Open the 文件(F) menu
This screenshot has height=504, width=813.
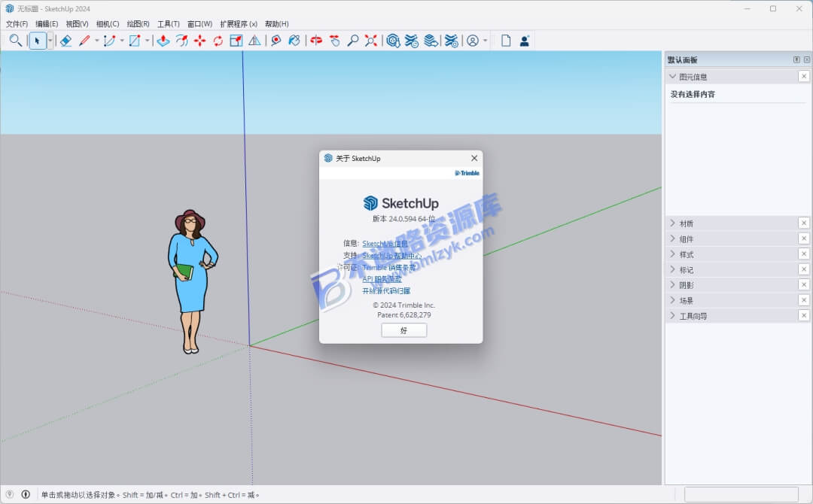[17, 24]
